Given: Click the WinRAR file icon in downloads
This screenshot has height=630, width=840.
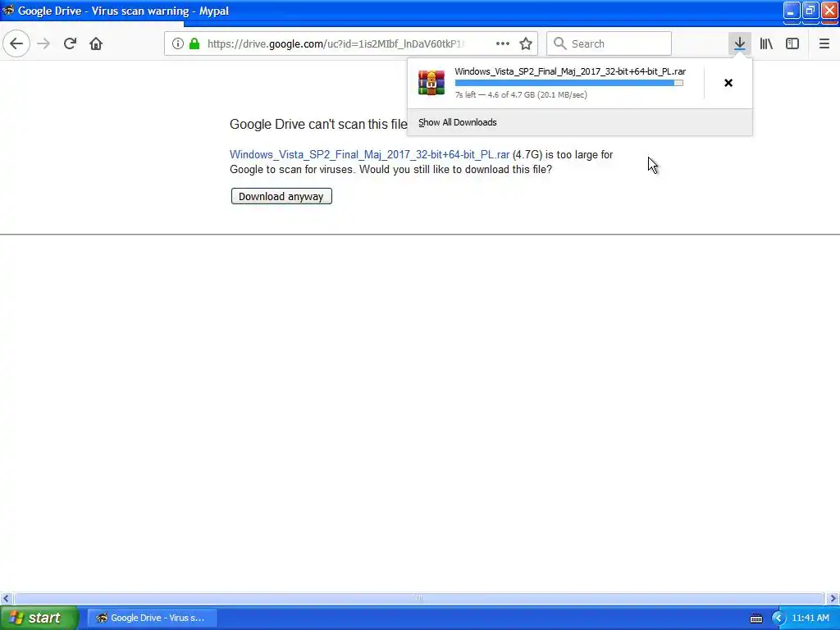Looking at the screenshot, I should pos(431,83).
